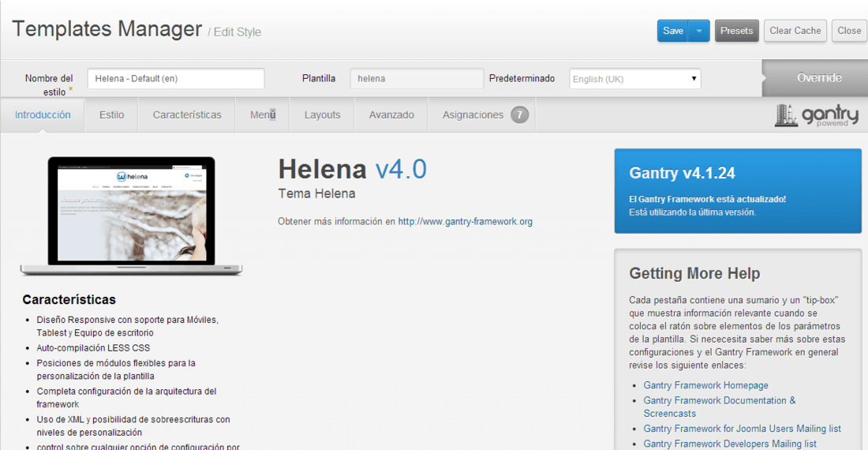
Task: Edit the Nombre del estilo field
Action: [176, 79]
